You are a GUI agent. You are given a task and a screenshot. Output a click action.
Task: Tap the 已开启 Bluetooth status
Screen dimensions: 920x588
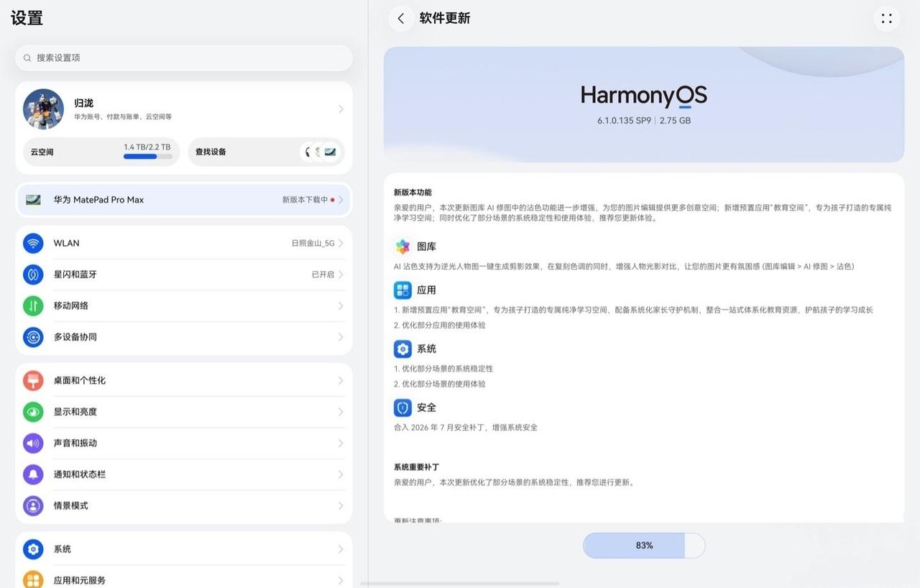323,275
